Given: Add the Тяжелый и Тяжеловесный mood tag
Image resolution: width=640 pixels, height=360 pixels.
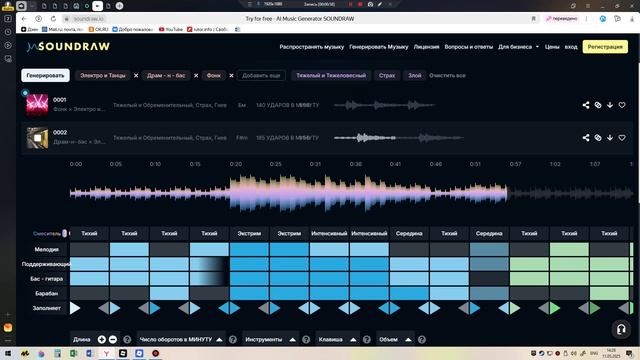Looking at the screenshot, I should [331, 76].
